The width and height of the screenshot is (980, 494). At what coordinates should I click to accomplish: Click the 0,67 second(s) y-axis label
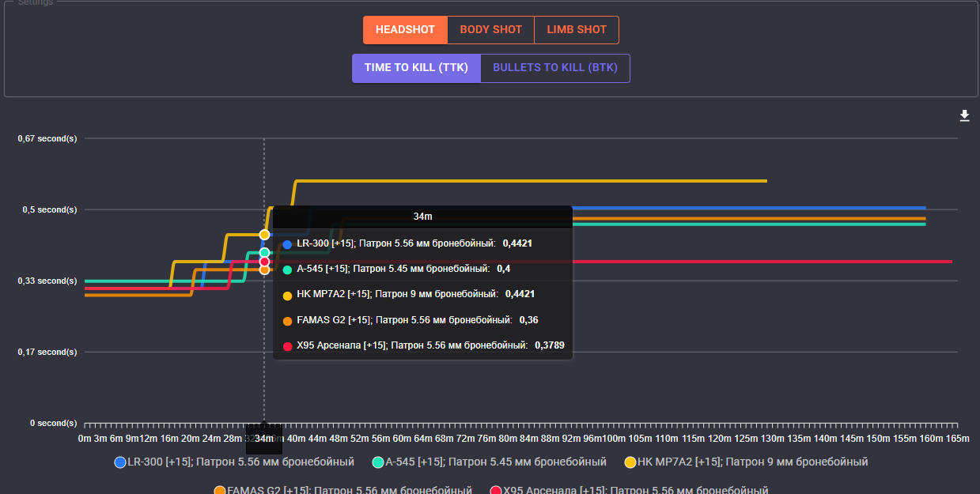coord(47,138)
